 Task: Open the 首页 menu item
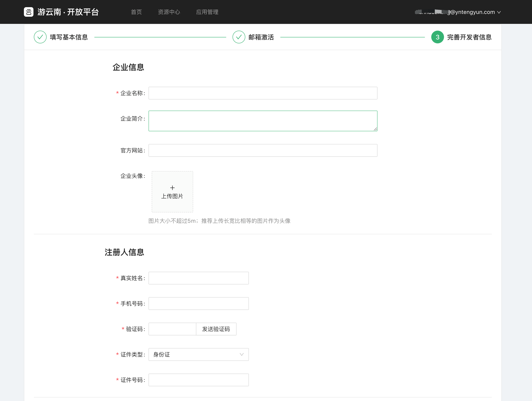pos(136,12)
